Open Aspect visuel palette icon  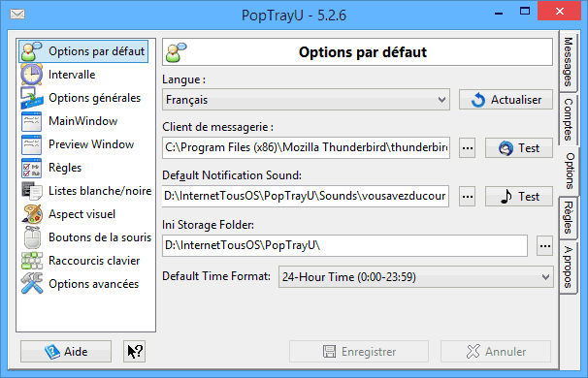(31, 214)
